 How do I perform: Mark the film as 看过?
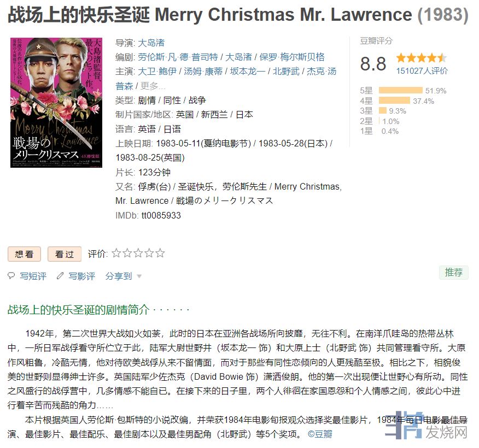(x=65, y=254)
